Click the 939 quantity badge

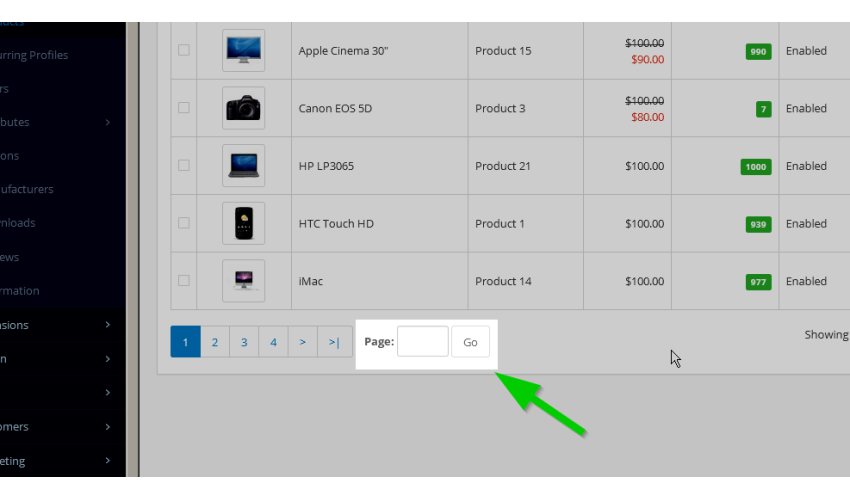tap(758, 225)
